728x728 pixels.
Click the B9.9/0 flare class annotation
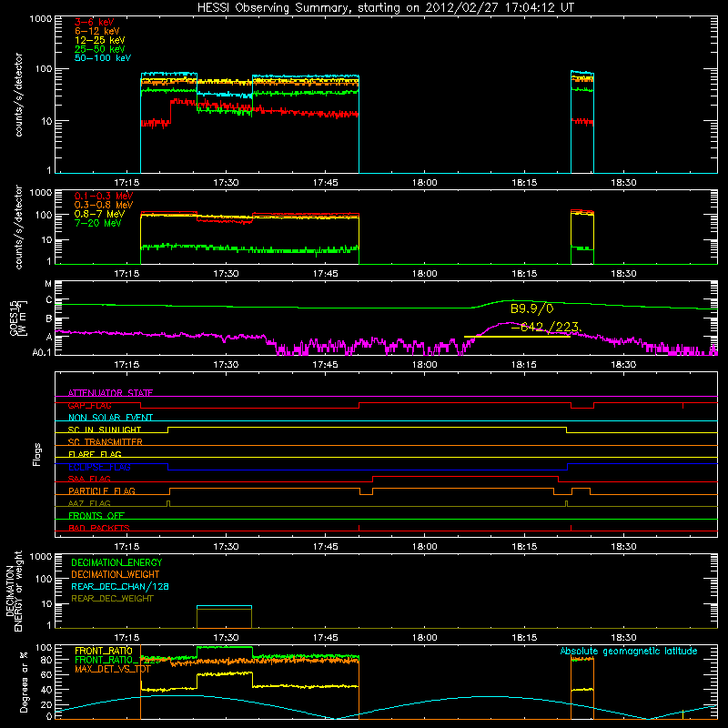click(532, 308)
